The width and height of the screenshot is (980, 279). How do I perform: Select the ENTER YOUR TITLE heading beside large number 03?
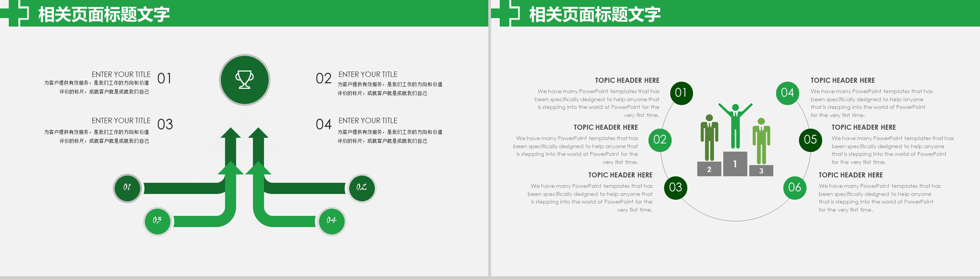pyautogui.click(x=121, y=121)
